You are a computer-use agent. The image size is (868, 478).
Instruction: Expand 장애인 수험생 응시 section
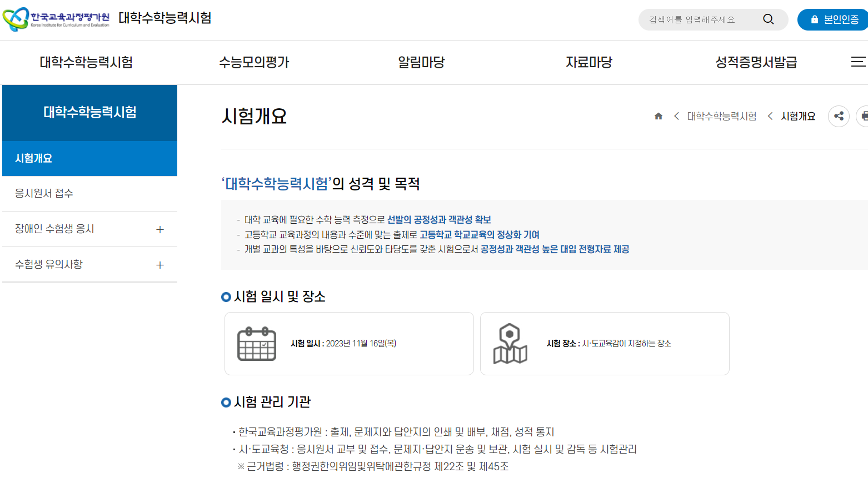point(160,229)
